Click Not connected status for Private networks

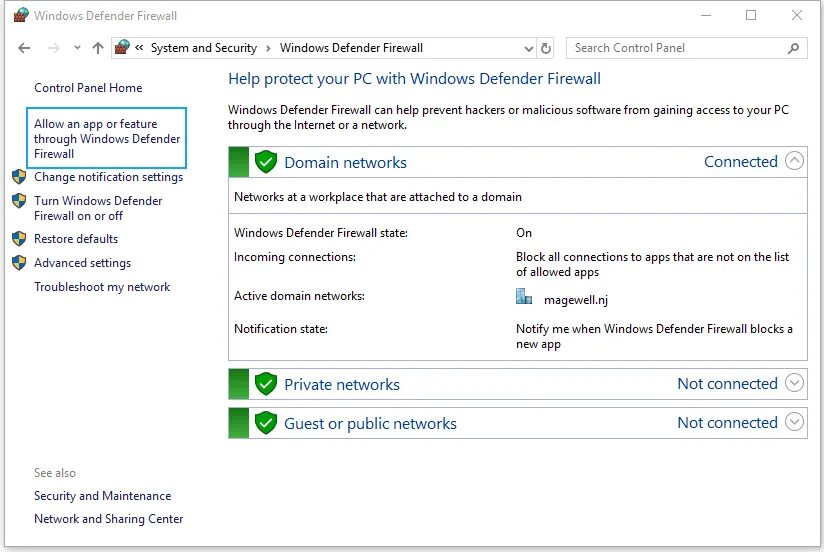tap(727, 384)
